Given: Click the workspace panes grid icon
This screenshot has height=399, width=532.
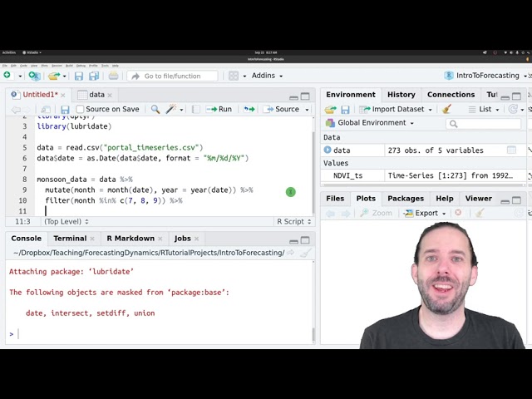Looking at the screenshot, I should (x=234, y=76).
